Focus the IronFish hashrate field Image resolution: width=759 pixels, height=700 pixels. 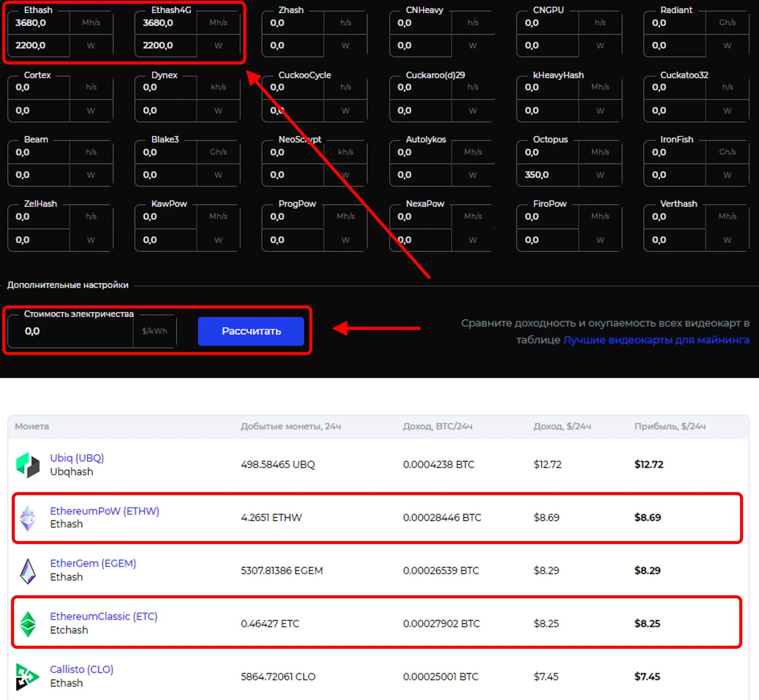pyautogui.click(x=675, y=152)
